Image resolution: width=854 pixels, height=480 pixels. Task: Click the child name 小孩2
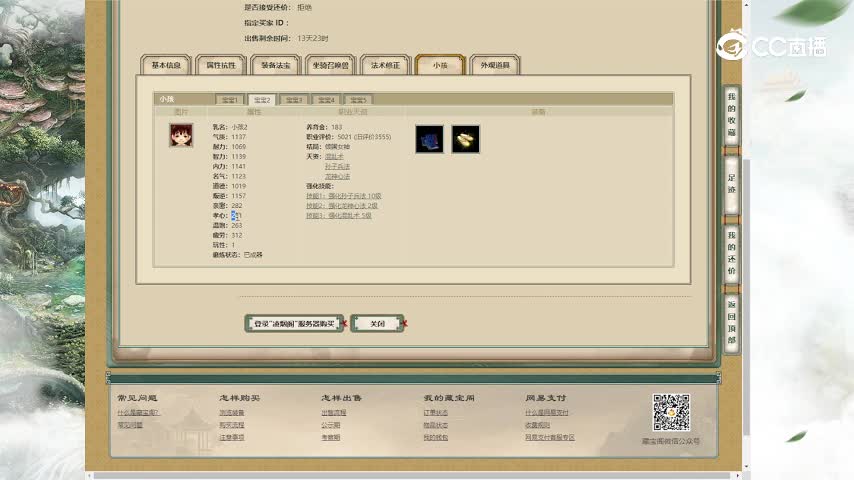click(240, 127)
